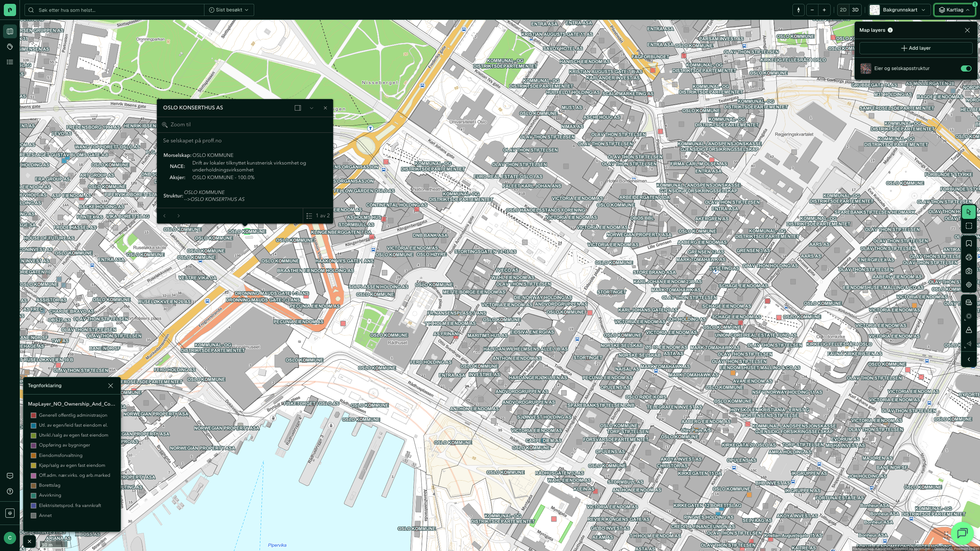
Task: Click the Nisseberget map label
Action: 380,83
